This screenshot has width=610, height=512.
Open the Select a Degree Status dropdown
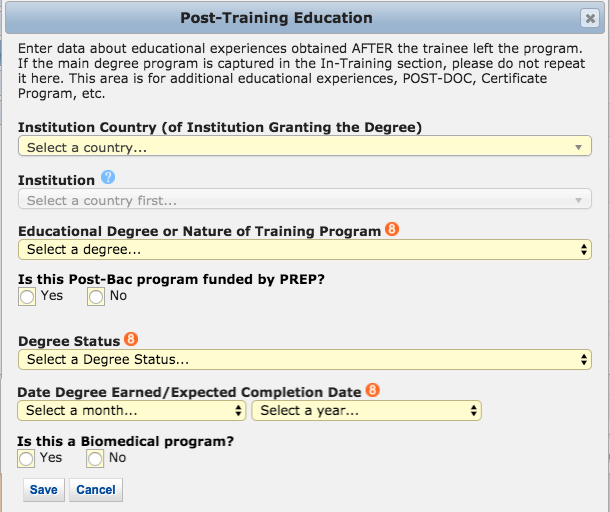pos(304,359)
